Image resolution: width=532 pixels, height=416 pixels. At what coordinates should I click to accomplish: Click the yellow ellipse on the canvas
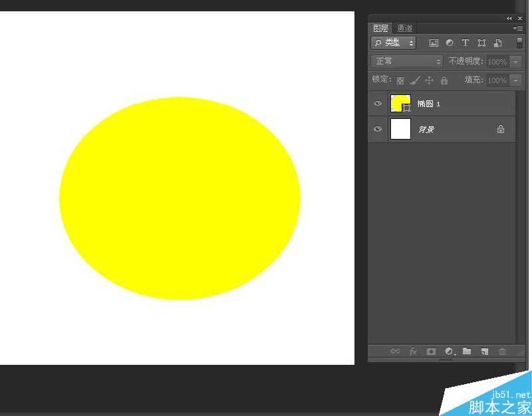(180, 198)
